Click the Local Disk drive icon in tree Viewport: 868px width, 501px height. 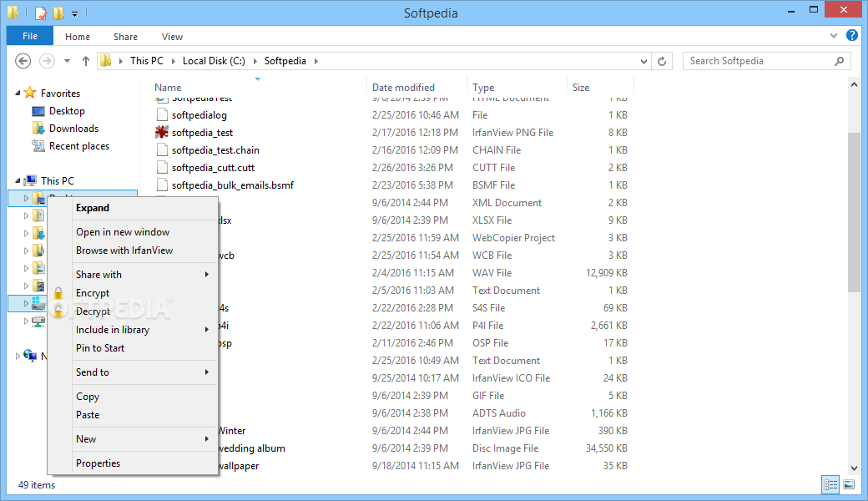(x=38, y=303)
